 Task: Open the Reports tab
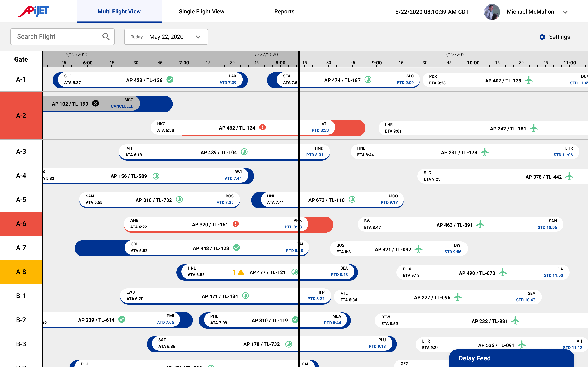[284, 11]
